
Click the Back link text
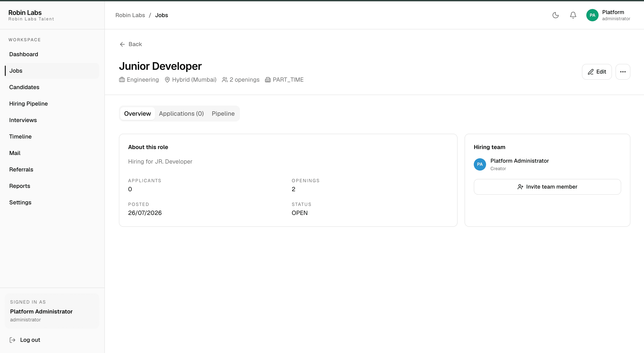(135, 44)
